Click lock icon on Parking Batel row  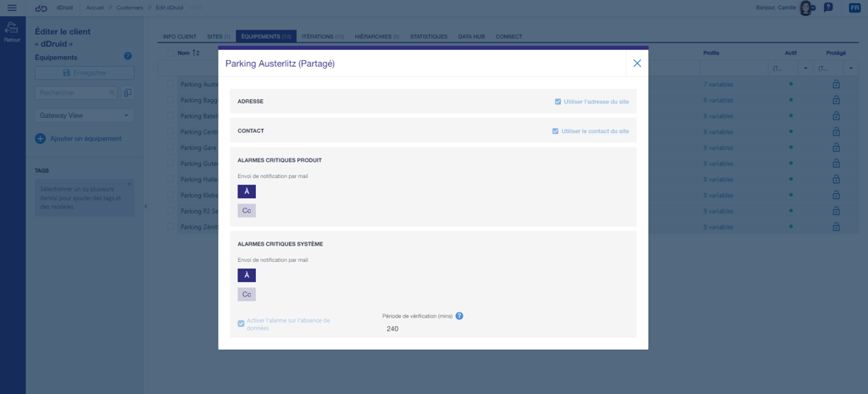coord(836,115)
